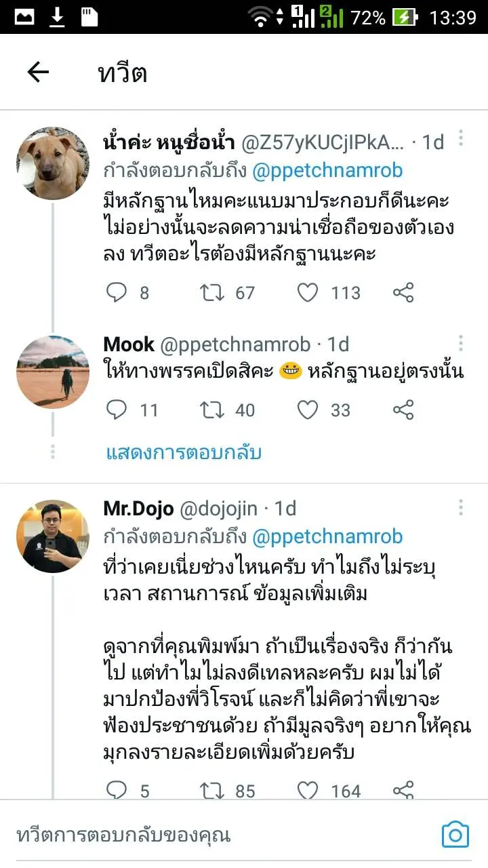Open Mr.Dojo's profile avatar
The image size is (488, 868).
click(x=53, y=536)
